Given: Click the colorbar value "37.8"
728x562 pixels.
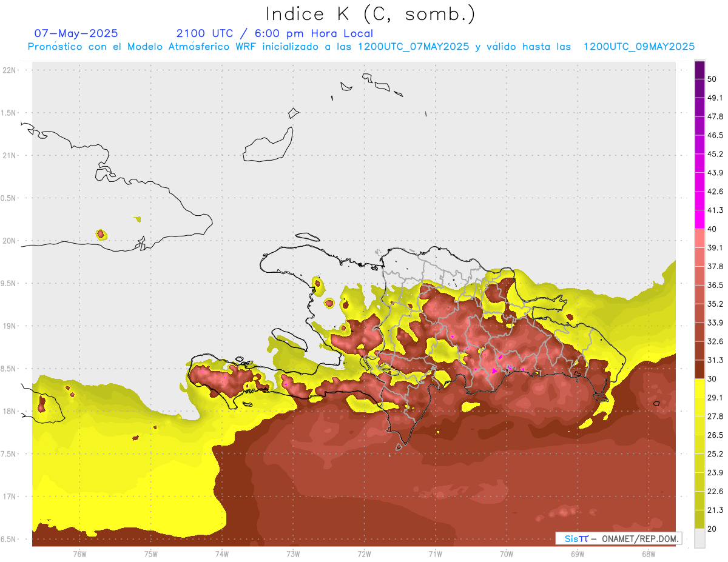Looking at the screenshot, I should click(x=715, y=267).
